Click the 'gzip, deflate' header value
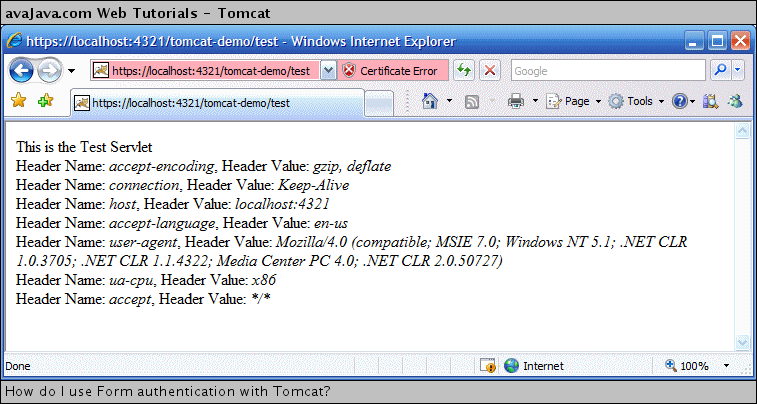This screenshot has width=757, height=404. point(352,166)
